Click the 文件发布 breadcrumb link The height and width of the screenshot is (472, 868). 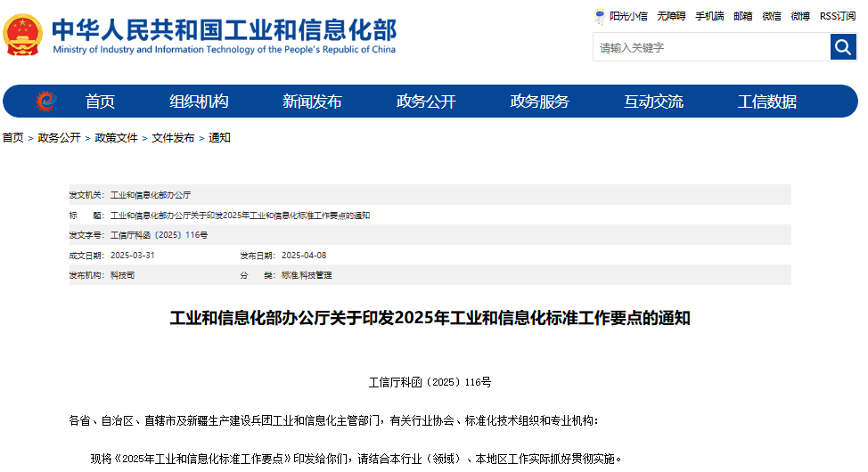[173, 138]
